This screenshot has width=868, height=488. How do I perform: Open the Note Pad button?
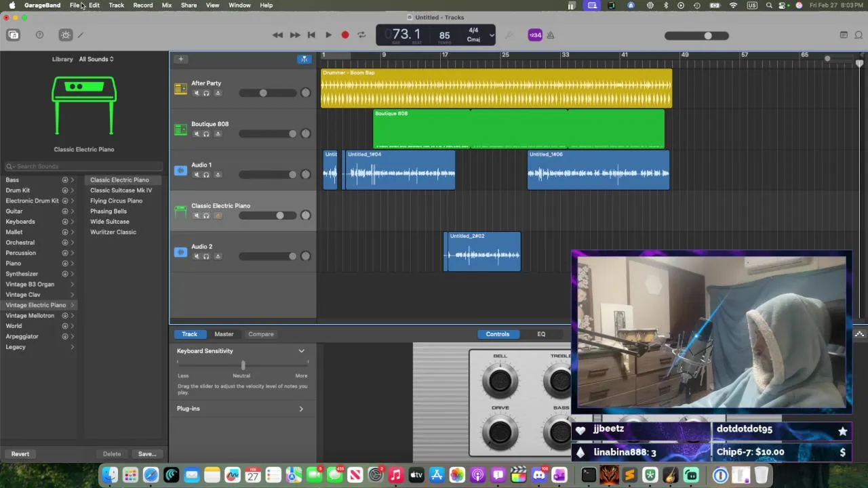[844, 35]
